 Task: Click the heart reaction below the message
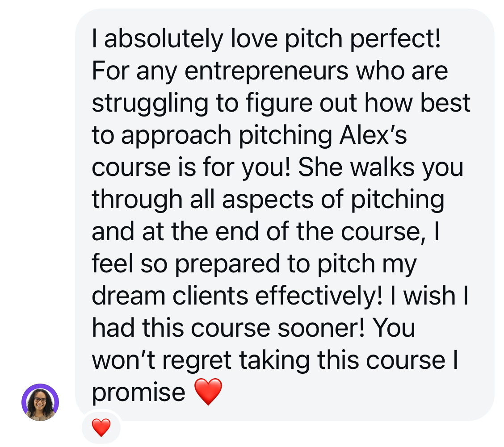(x=101, y=427)
